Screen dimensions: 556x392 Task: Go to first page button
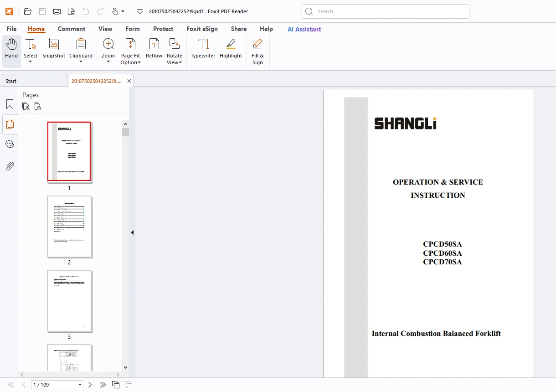[x=11, y=385]
